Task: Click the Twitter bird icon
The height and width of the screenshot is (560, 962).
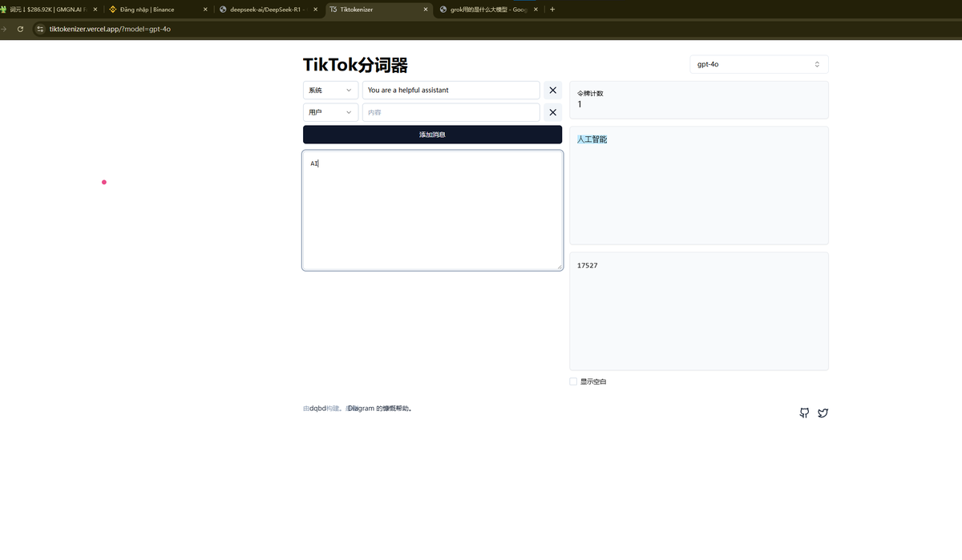Action: pyautogui.click(x=823, y=413)
